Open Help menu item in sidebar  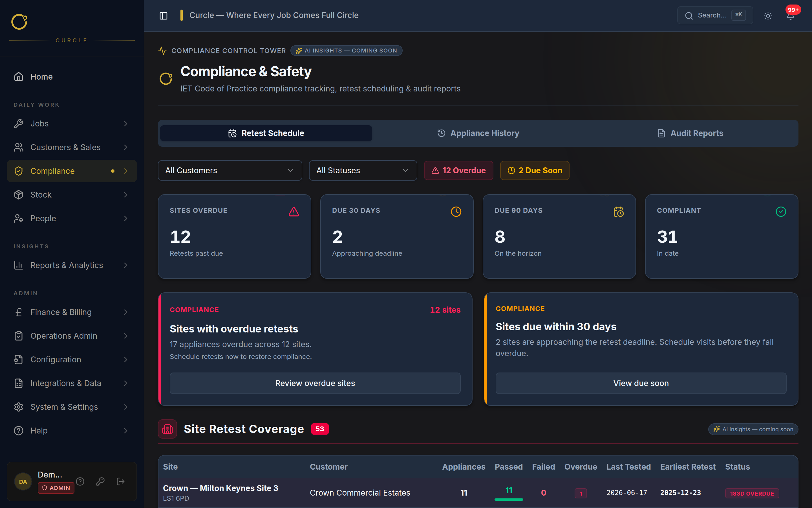(72, 430)
